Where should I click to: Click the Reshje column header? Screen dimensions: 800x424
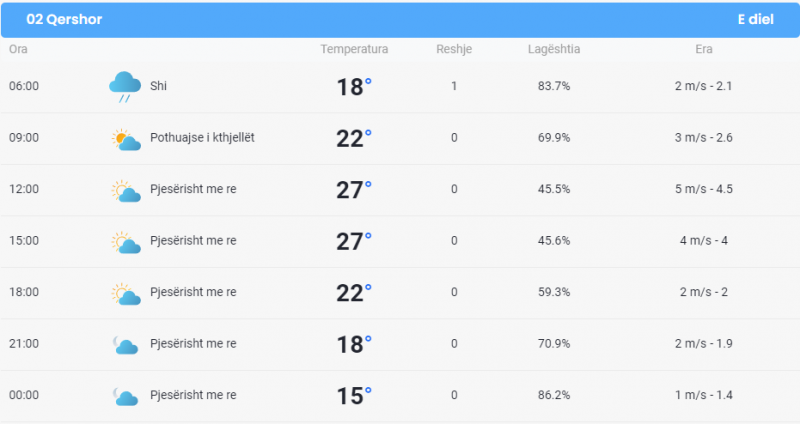[x=454, y=49]
